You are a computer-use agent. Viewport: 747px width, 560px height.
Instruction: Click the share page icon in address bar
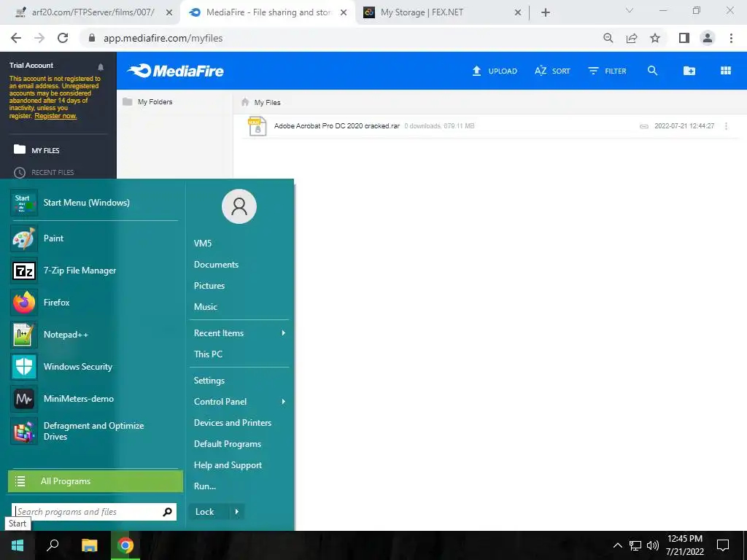[x=632, y=38]
